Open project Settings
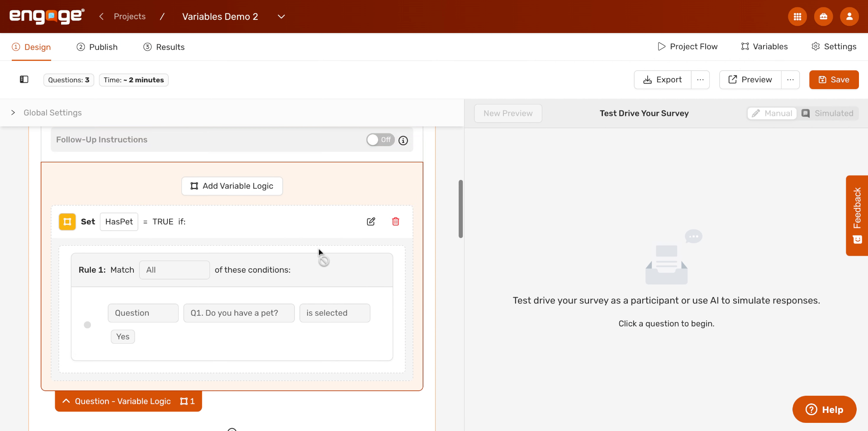The image size is (868, 431). (834, 47)
